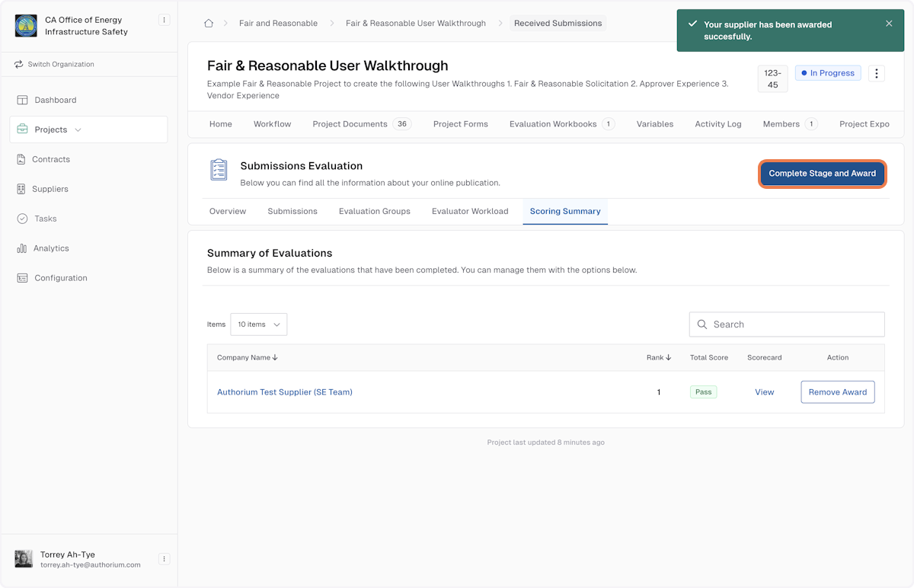
Task: Sort by Company Name column
Action: pyautogui.click(x=248, y=357)
